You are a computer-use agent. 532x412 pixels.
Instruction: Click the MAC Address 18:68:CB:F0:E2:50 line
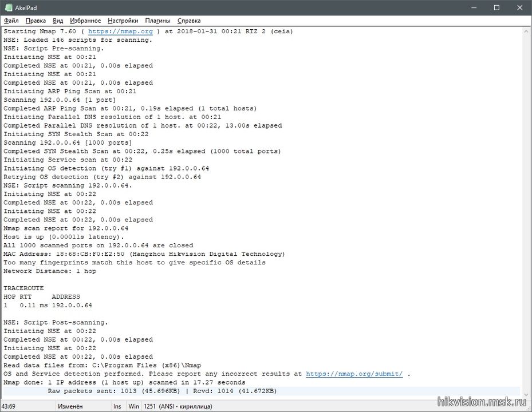click(x=144, y=254)
